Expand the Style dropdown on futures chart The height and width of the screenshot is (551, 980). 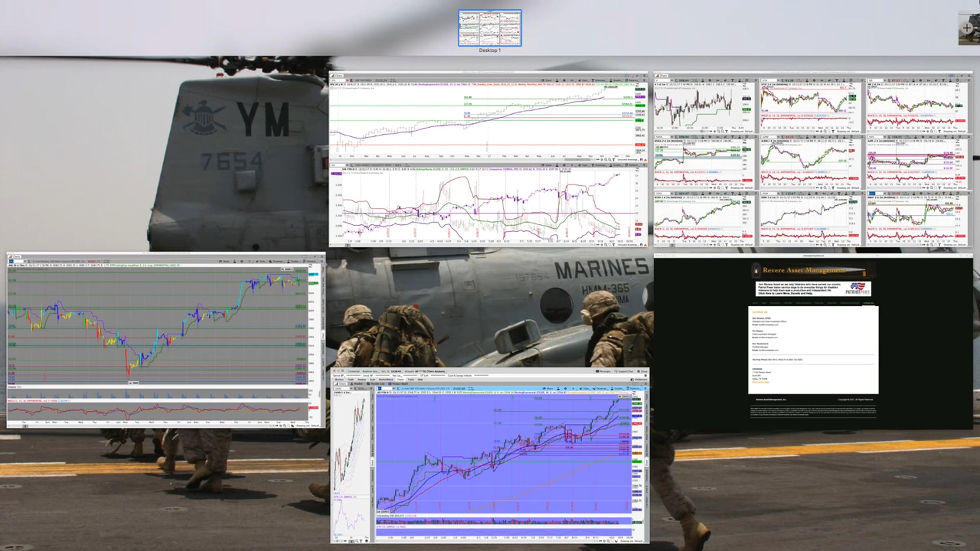click(584, 389)
